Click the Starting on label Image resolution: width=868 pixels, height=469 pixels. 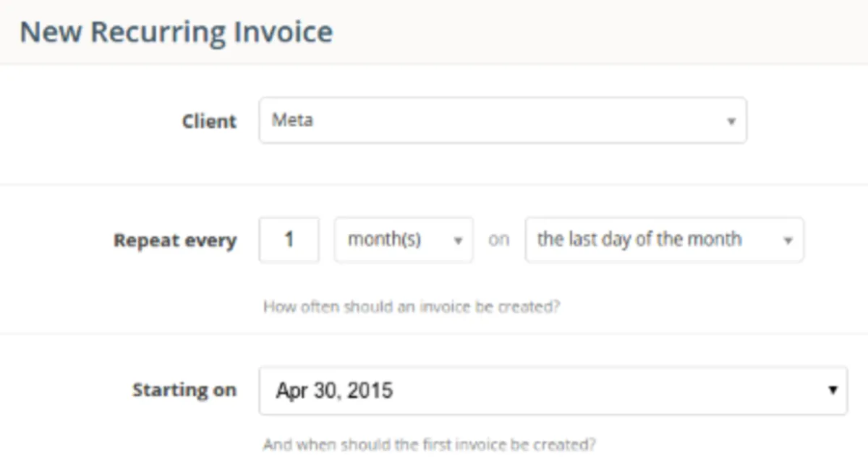coord(184,390)
